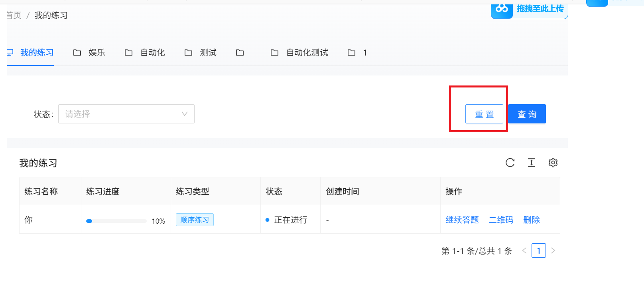Go to next page arrow
Image resolution: width=644 pixels, height=284 pixels.
click(x=553, y=250)
